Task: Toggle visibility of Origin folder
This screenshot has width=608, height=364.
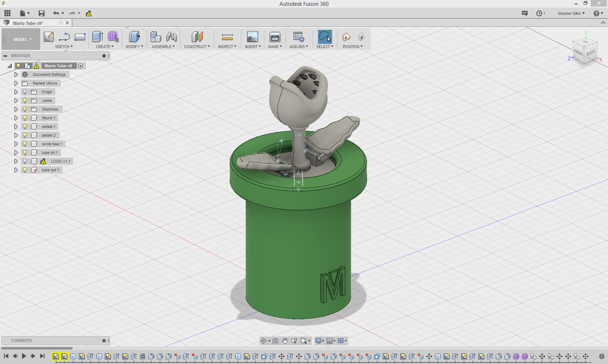Action: pyautogui.click(x=25, y=92)
